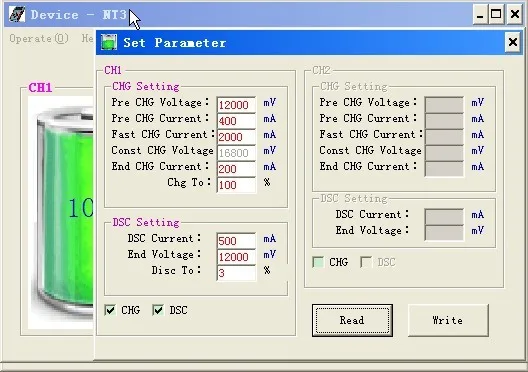Click the Read button

click(352, 320)
